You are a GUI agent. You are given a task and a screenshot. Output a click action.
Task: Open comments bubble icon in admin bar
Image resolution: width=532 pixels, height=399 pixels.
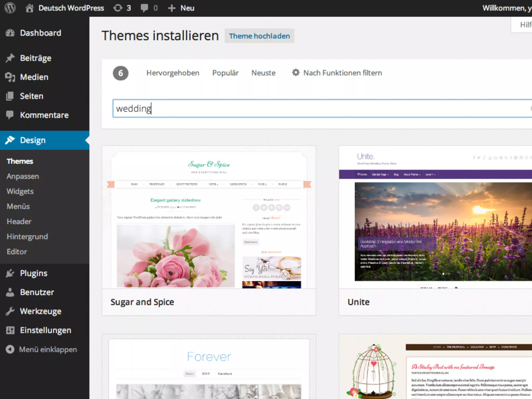pyautogui.click(x=144, y=8)
